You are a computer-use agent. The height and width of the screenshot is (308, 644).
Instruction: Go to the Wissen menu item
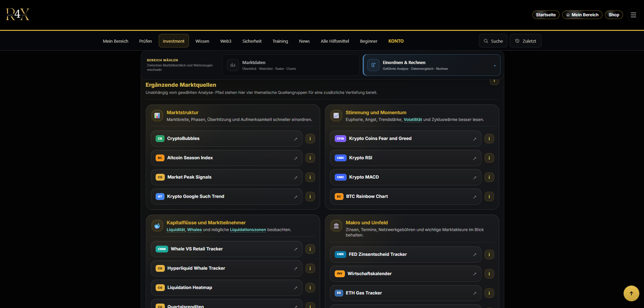[x=202, y=41]
